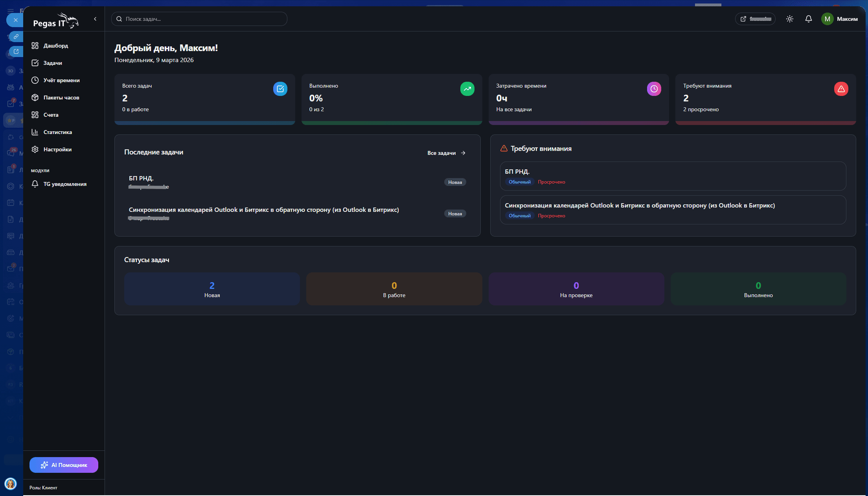Click the Новая status card showing 2

(x=211, y=289)
